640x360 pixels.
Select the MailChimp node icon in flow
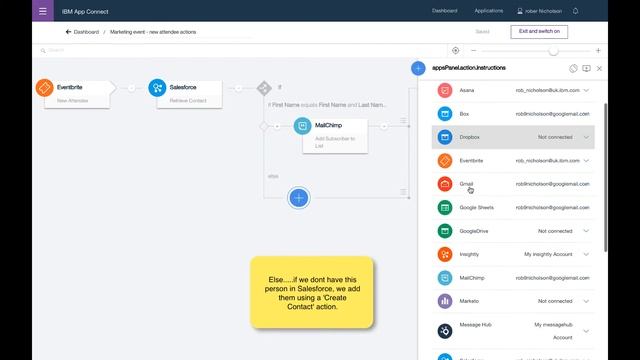click(302, 126)
